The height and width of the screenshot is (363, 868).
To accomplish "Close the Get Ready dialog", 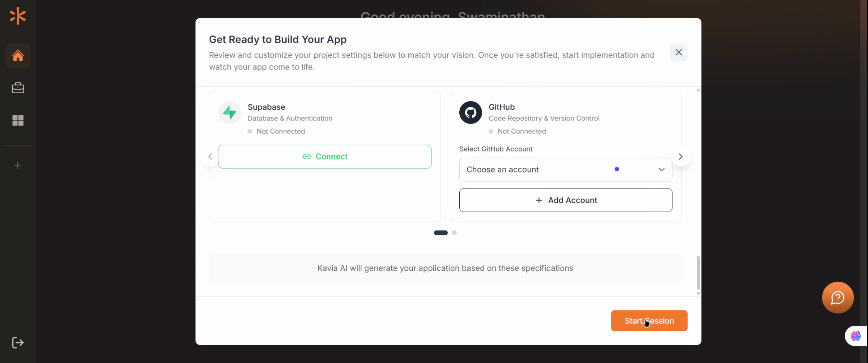I will pyautogui.click(x=678, y=52).
